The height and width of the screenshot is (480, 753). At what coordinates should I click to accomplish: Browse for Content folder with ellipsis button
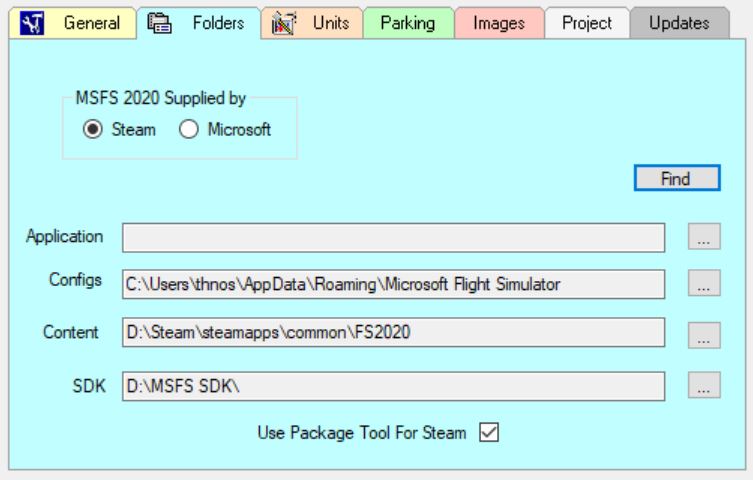[704, 335]
